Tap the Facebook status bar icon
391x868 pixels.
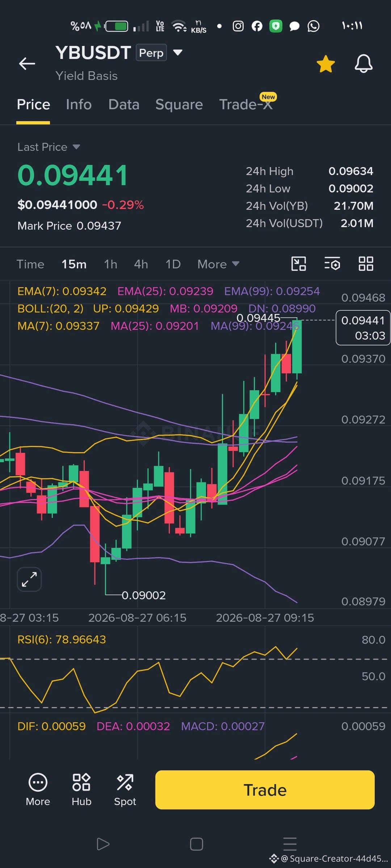(257, 26)
